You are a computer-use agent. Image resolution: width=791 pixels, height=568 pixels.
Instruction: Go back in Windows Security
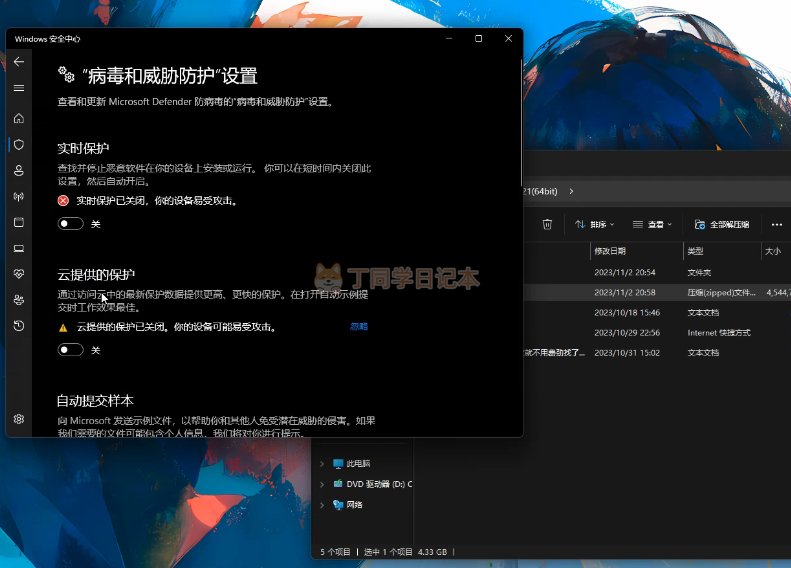click(19, 62)
